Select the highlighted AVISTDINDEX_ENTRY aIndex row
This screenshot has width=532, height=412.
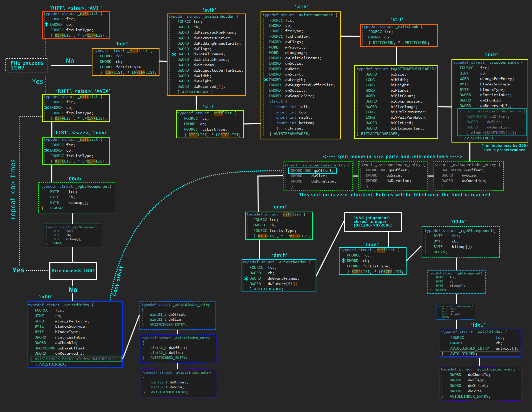76,359
